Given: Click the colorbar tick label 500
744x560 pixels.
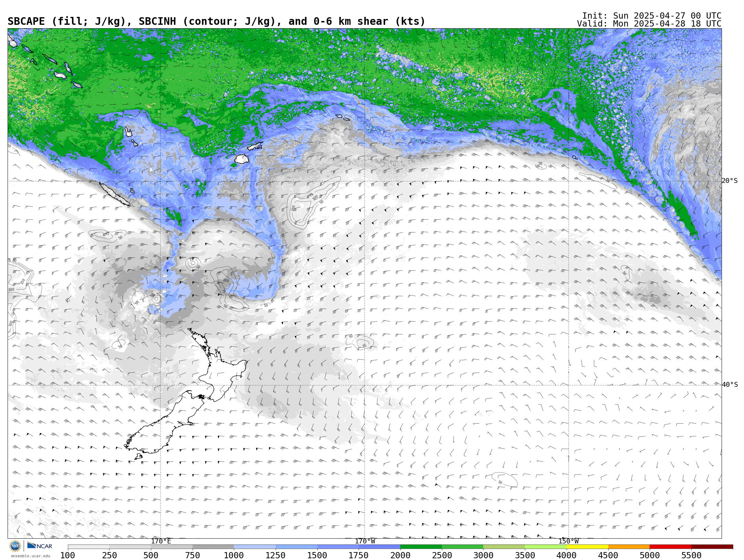Looking at the screenshot, I should tap(151, 555).
